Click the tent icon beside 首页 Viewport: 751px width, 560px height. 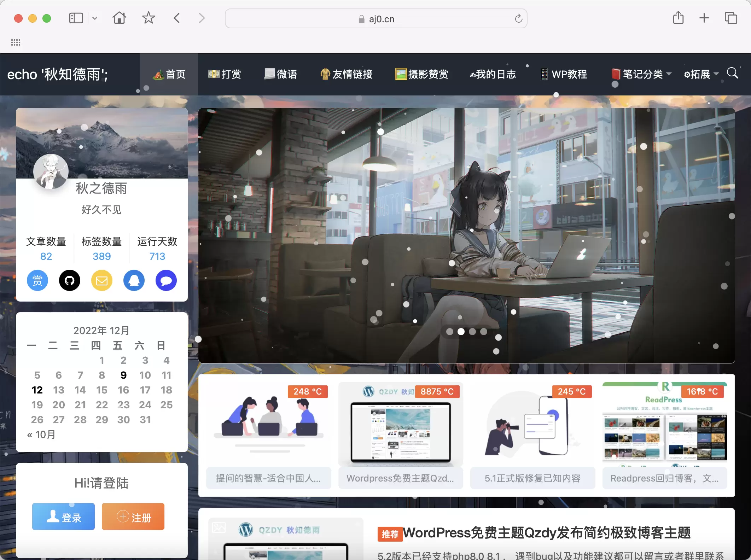159,74
